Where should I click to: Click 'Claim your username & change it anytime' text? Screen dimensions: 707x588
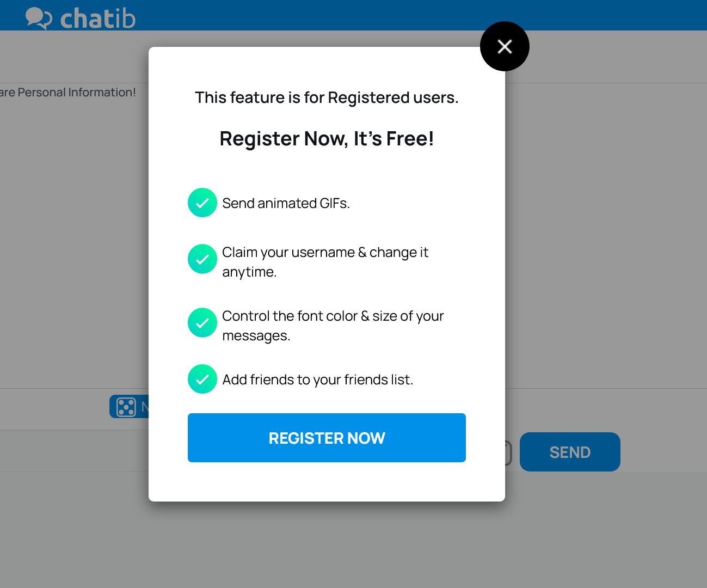tap(325, 262)
